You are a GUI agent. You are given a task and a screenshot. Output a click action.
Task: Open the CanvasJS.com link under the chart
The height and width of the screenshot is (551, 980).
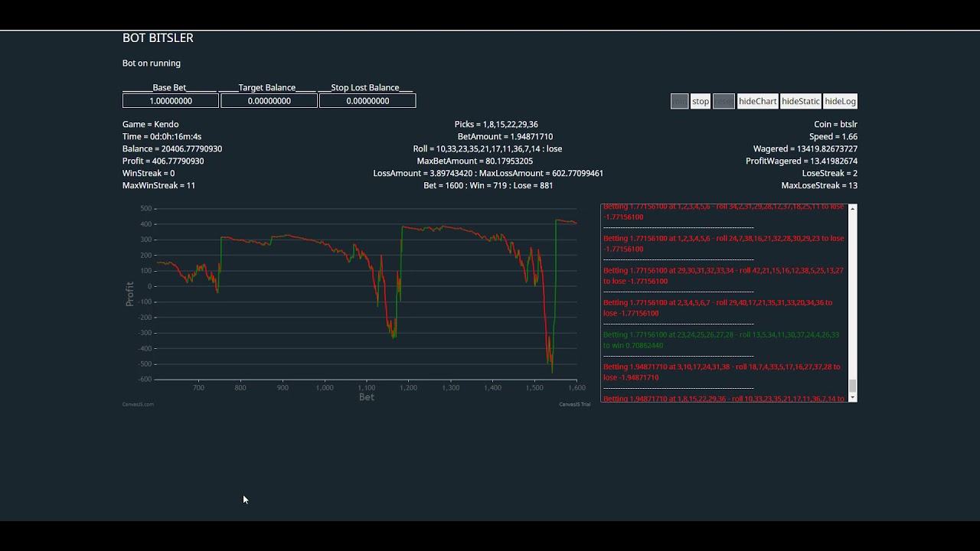(138, 404)
